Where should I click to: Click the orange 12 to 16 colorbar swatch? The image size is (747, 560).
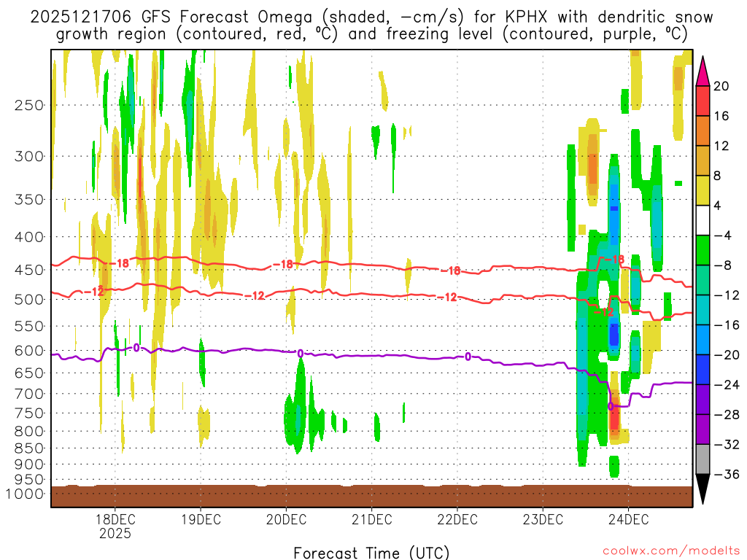(x=703, y=131)
